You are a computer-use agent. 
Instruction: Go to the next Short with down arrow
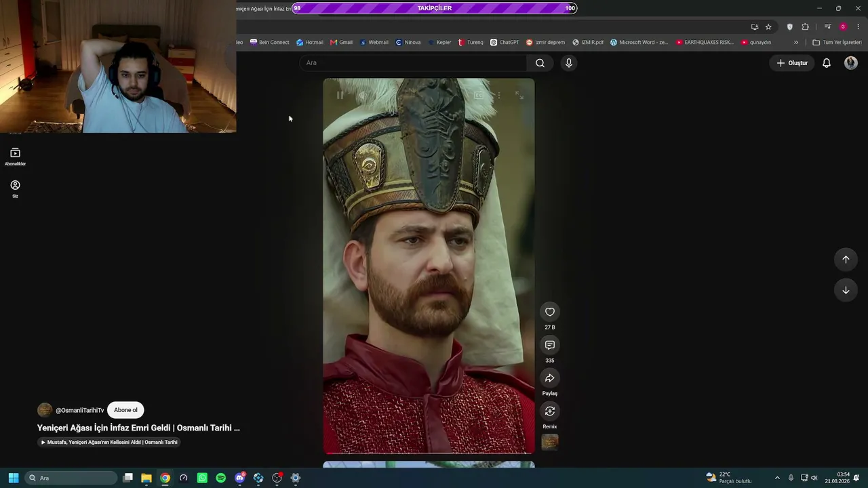click(846, 290)
